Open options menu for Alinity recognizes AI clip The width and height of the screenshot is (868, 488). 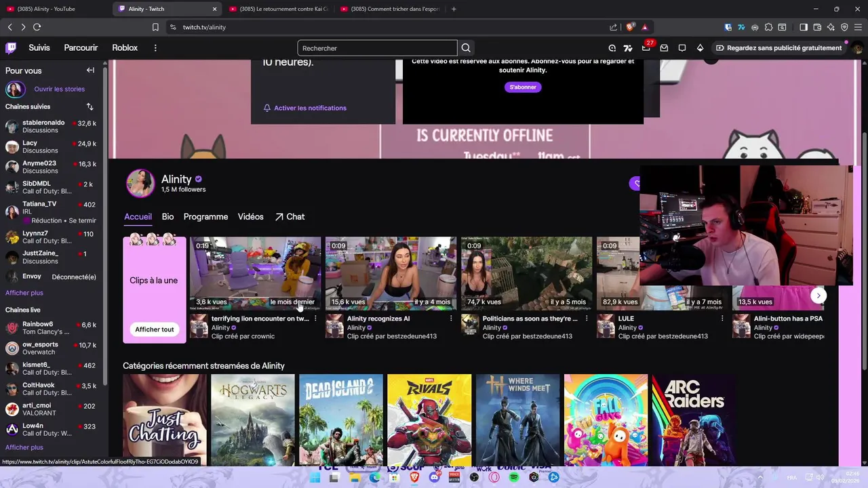coord(451,319)
